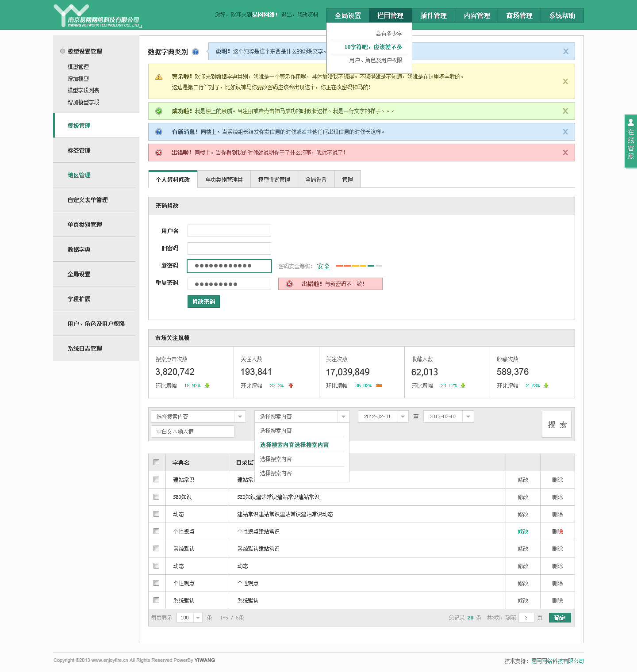Tick the checkbox for 个性观点 row with 个性观点建站常识
Image resolution: width=637 pixels, height=672 pixels.
tap(156, 531)
